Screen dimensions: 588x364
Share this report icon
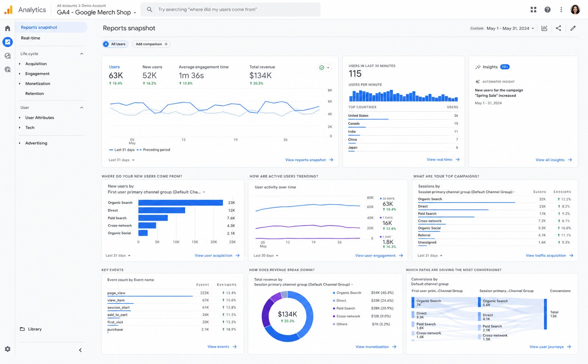pos(558,28)
